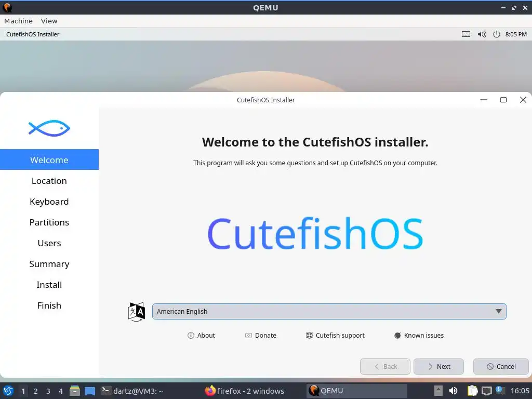Click the blue desktop taskbar icon
The image size is (532, 399).
(x=90, y=391)
